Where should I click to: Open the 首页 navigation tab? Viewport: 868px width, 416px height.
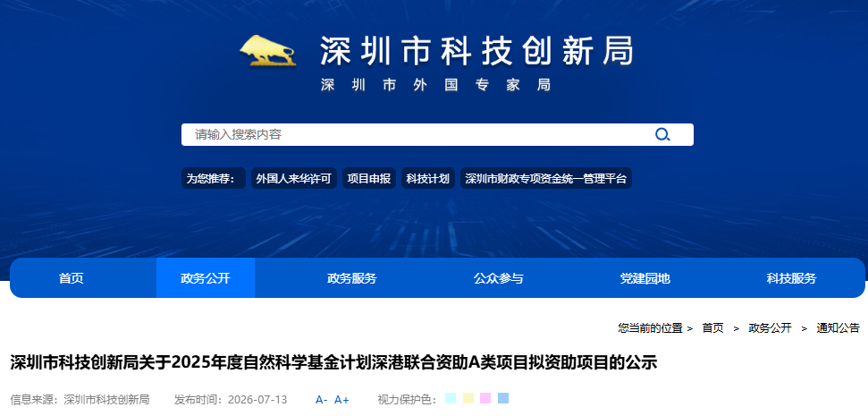72,278
